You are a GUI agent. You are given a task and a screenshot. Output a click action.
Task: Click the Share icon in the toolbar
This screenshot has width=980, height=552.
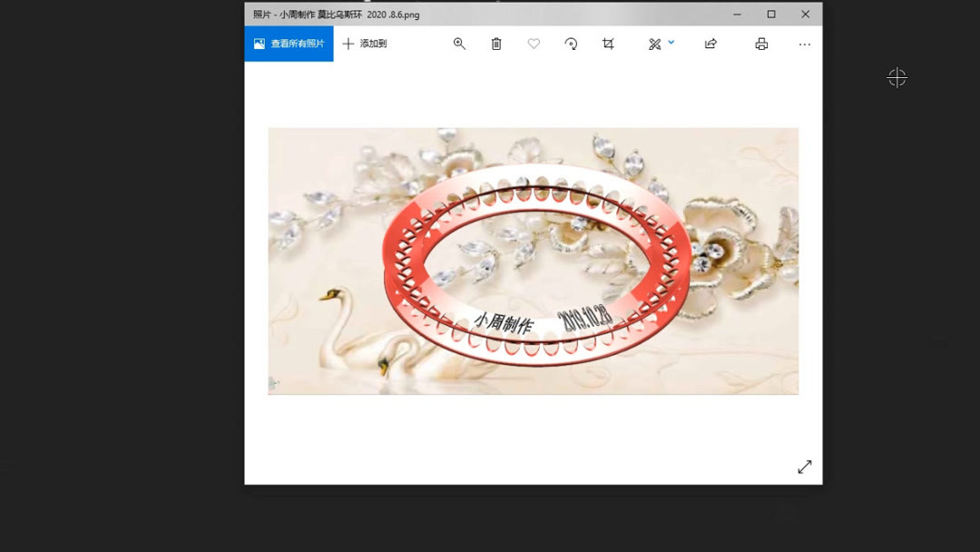point(710,43)
